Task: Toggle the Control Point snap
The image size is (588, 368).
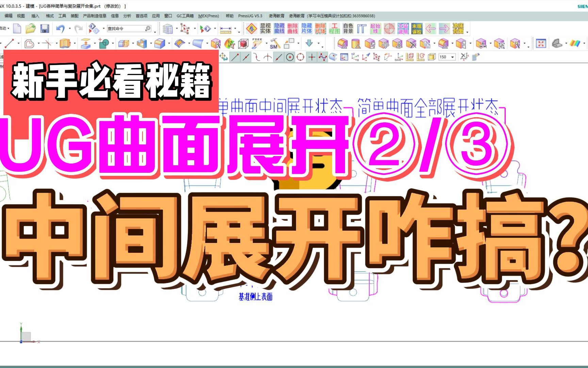Action: [257, 57]
